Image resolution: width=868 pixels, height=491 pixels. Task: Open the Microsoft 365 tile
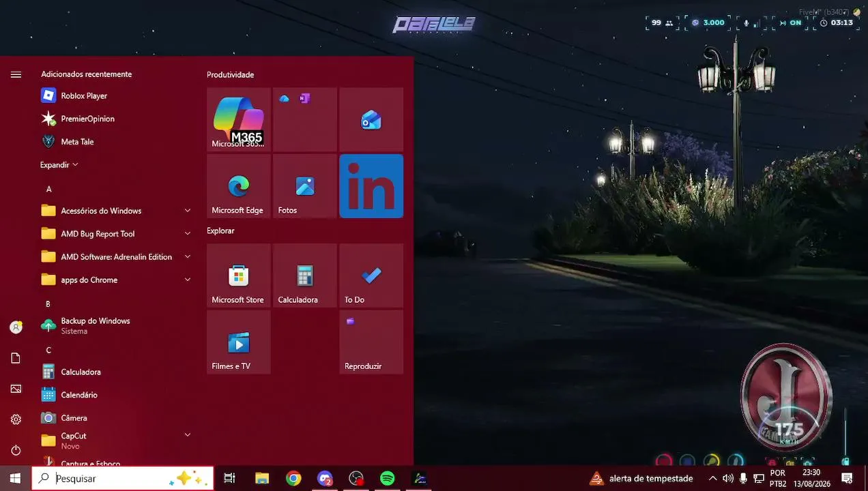238,119
